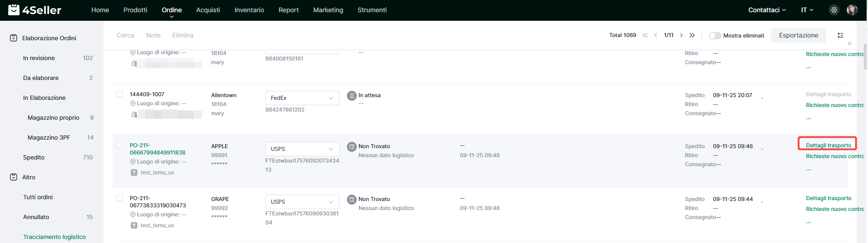
Task: Select Tracciamento logistico in sidebar
Action: pyautogui.click(x=55, y=237)
